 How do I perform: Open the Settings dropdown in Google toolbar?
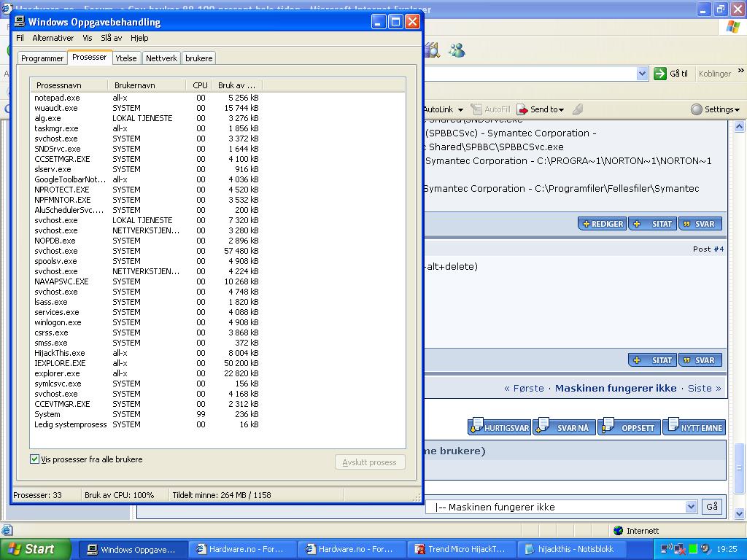(x=716, y=109)
